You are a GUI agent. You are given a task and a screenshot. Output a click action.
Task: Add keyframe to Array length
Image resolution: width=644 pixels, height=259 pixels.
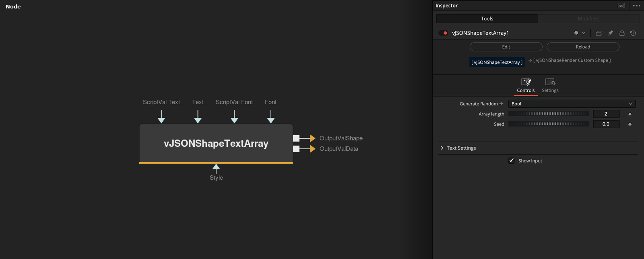click(630, 114)
